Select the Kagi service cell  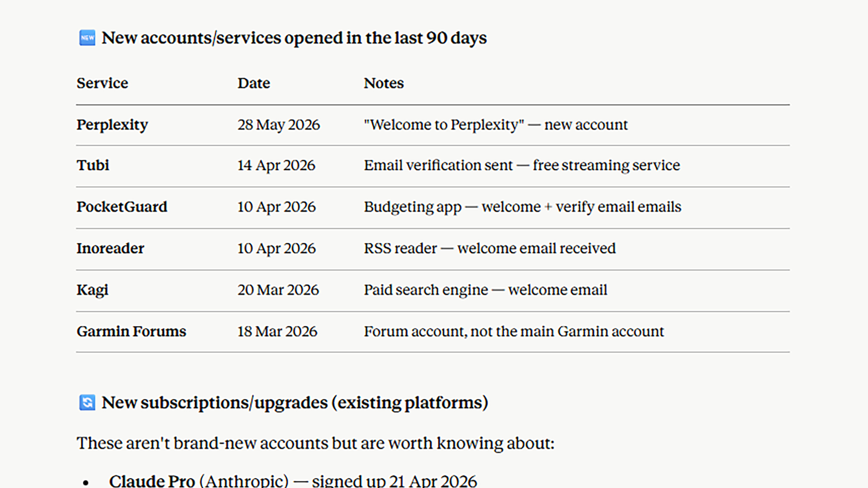point(92,290)
